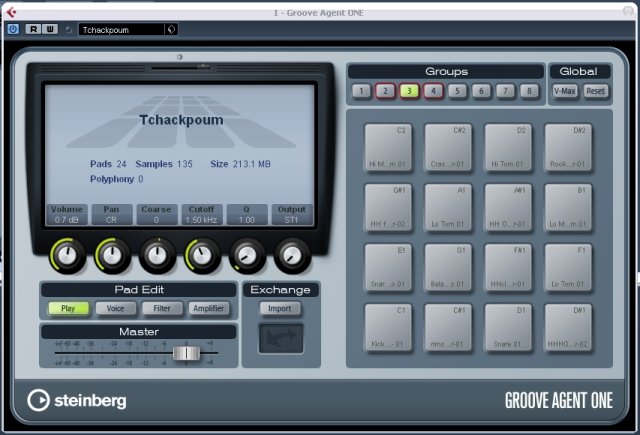
Task: Click the Cutoff 1.50 kHz display cell
Action: point(202,215)
